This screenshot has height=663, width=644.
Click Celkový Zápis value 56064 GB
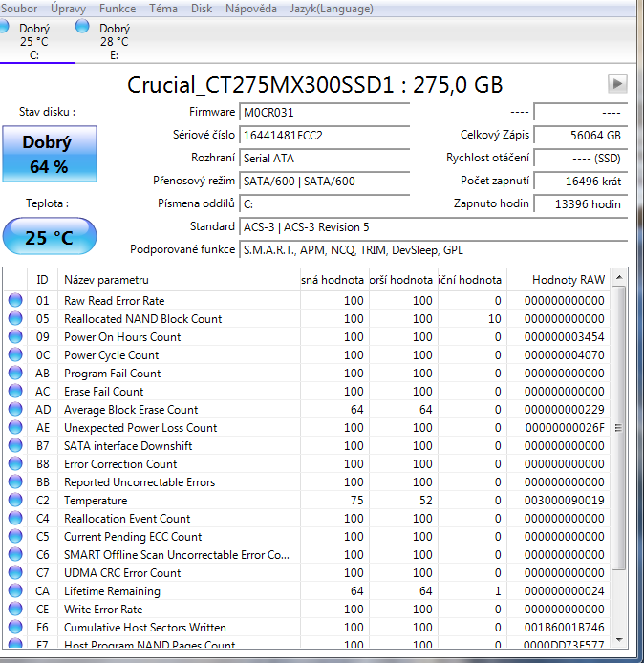[x=581, y=136]
